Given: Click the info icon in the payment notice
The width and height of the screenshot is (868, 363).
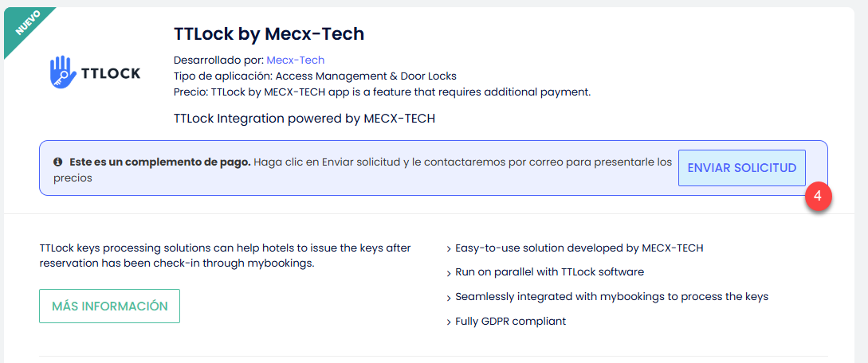Looking at the screenshot, I should click(x=58, y=162).
